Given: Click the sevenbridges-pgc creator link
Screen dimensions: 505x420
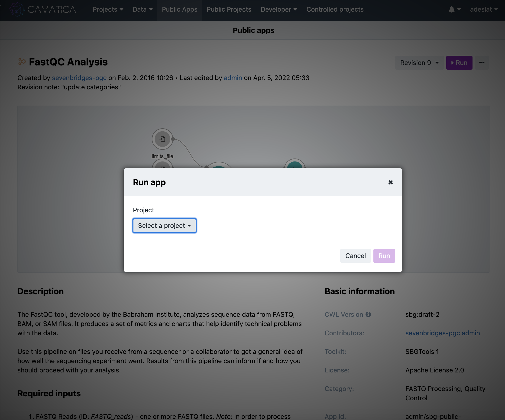Looking at the screenshot, I should [79, 78].
